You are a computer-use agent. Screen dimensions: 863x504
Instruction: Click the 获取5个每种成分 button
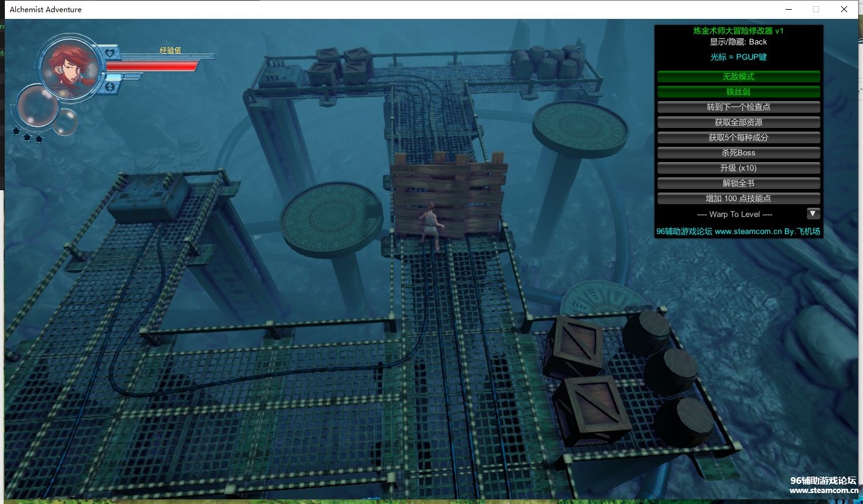pyautogui.click(x=738, y=138)
